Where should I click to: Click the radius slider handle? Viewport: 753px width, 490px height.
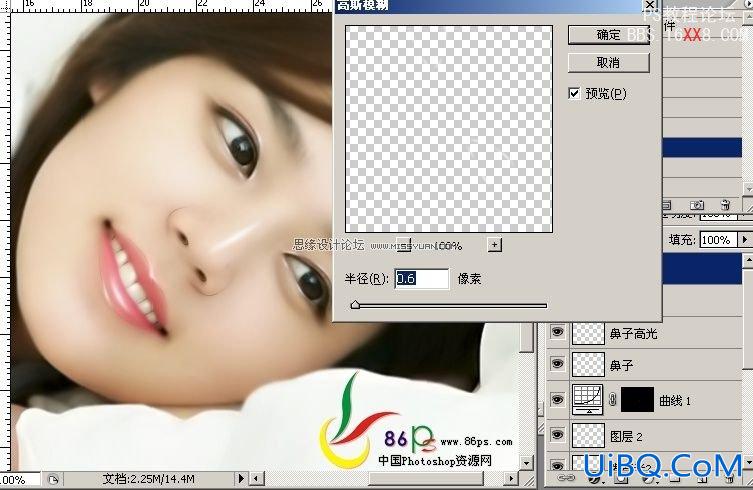pyautogui.click(x=355, y=305)
